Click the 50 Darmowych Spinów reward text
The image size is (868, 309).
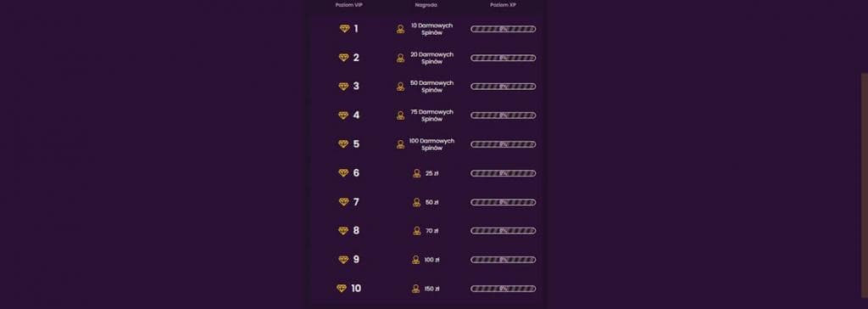pyautogui.click(x=431, y=87)
